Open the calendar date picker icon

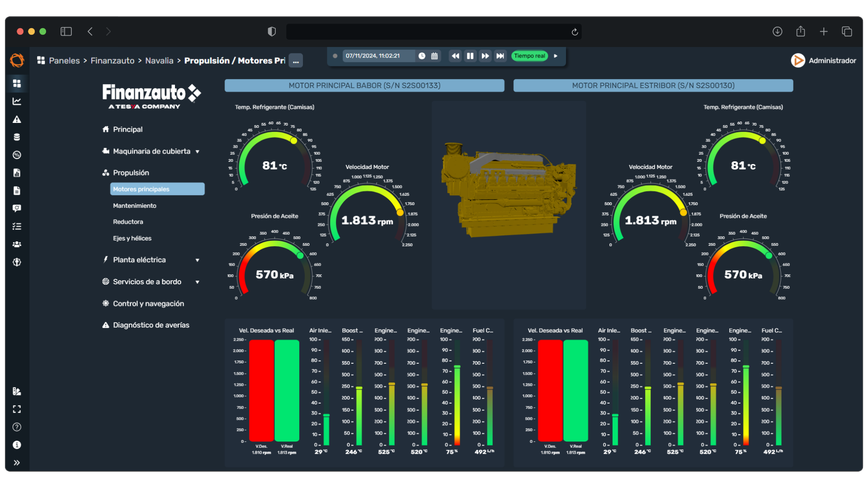pos(434,56)
